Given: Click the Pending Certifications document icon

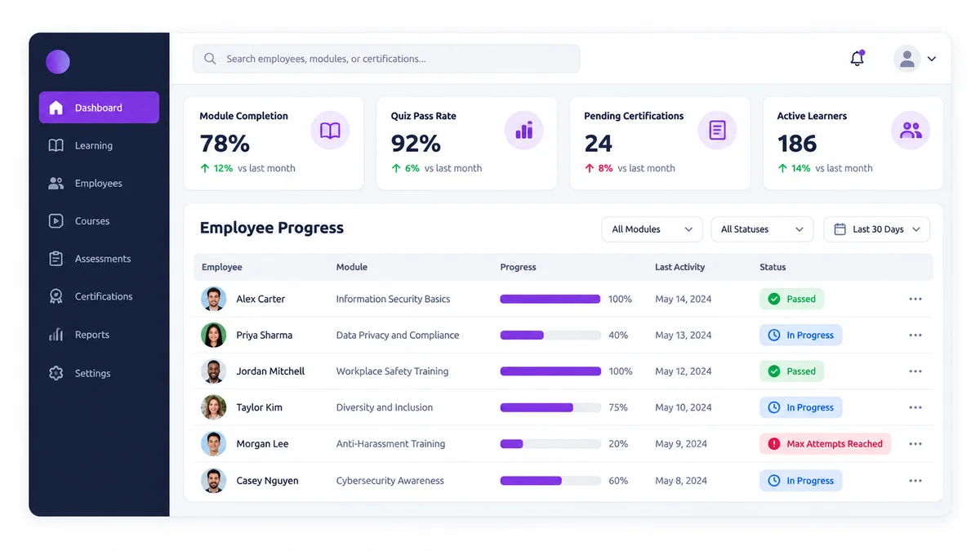Looking at the screenshot, I should [717, 131].
